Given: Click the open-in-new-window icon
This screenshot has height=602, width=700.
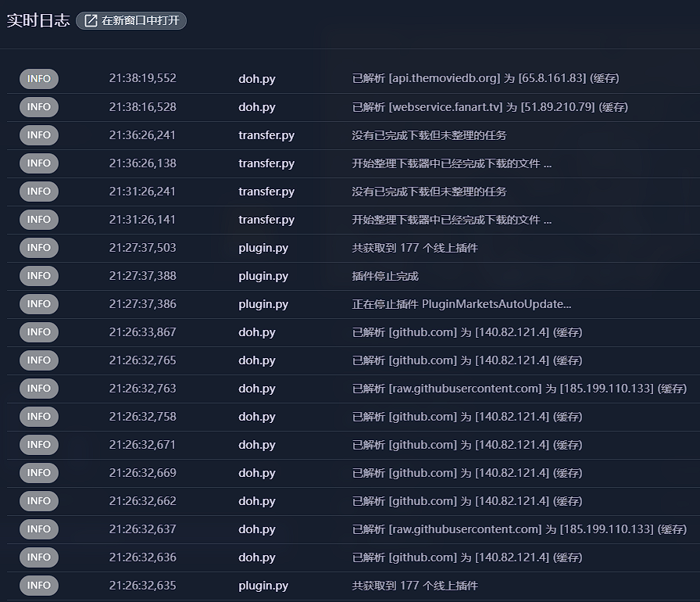Looking at the screenshot, I should click(91, 21).
